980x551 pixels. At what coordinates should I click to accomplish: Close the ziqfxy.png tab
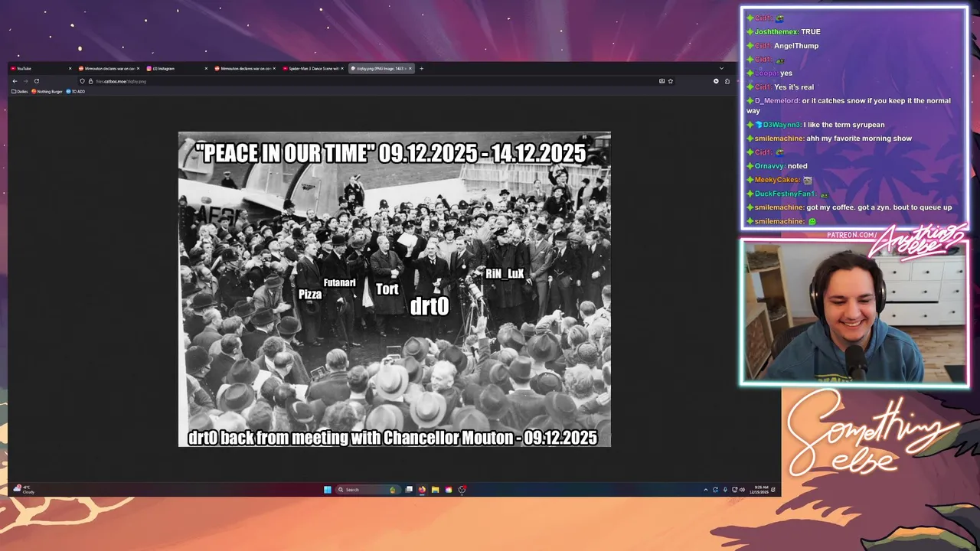[x=410, y=68]
